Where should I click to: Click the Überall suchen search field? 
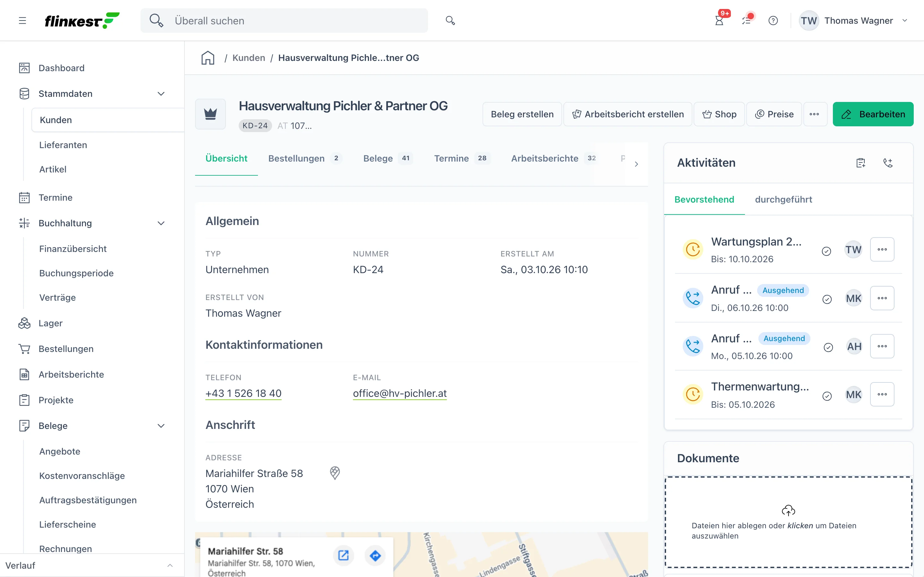pyautogui.click(x=284, y=21)
